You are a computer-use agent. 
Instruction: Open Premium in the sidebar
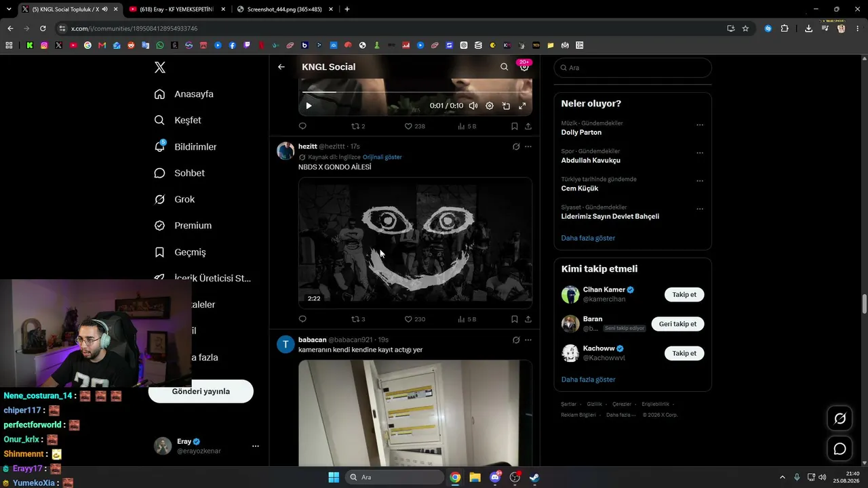(x=182, y=226)
